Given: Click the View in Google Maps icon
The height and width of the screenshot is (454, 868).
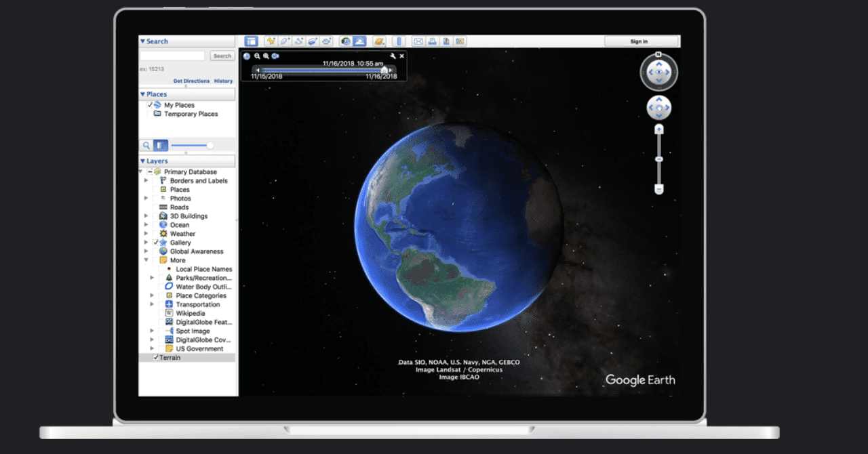Looking at the screenshot, I should pyautogui.click(x=460, y=41).
